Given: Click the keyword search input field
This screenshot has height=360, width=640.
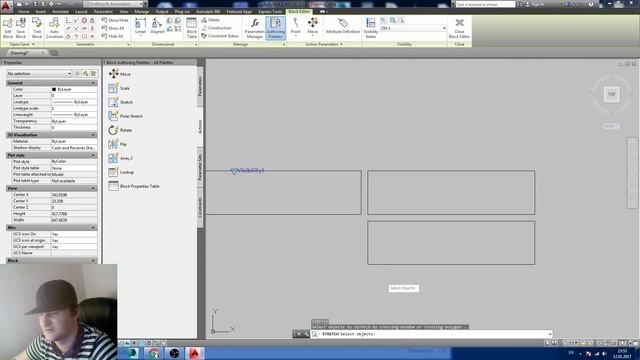Looking at the screenshot, I should [485, 4].
